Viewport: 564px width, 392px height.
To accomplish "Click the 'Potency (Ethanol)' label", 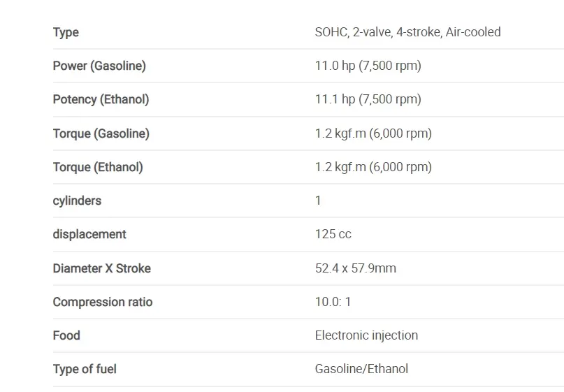I will pos(101,99).
